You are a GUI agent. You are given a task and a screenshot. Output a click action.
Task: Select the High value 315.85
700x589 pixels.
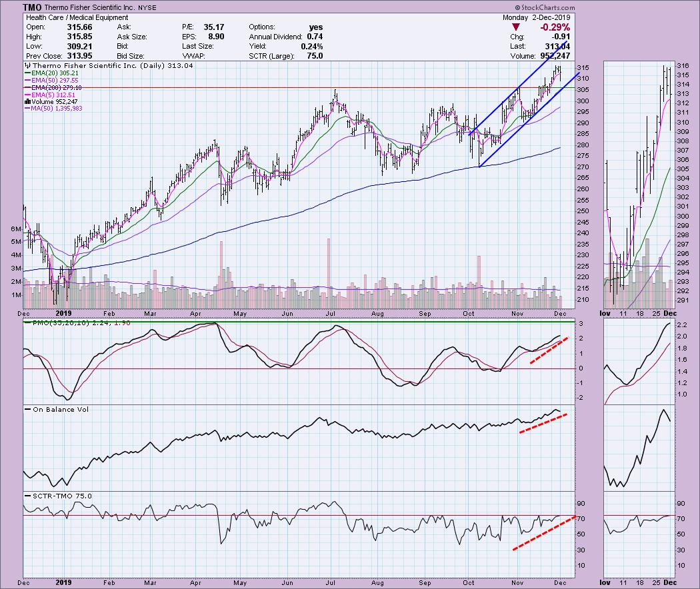click(x=79, y=37)
